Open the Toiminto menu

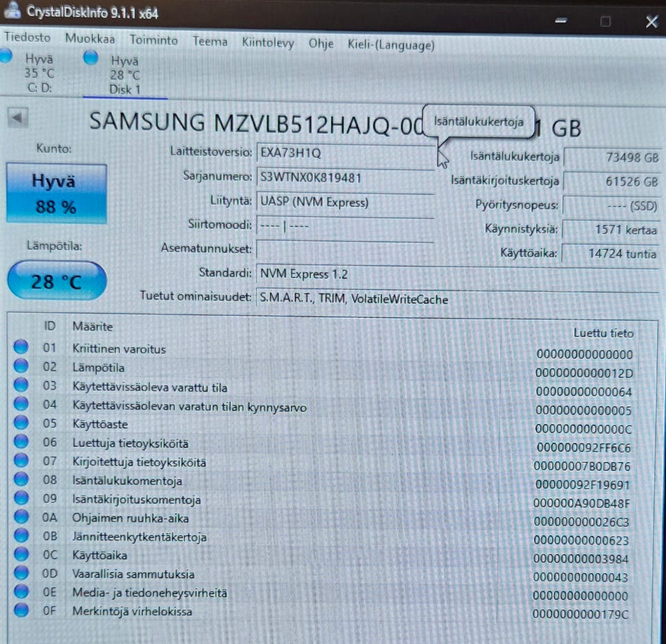153,40
